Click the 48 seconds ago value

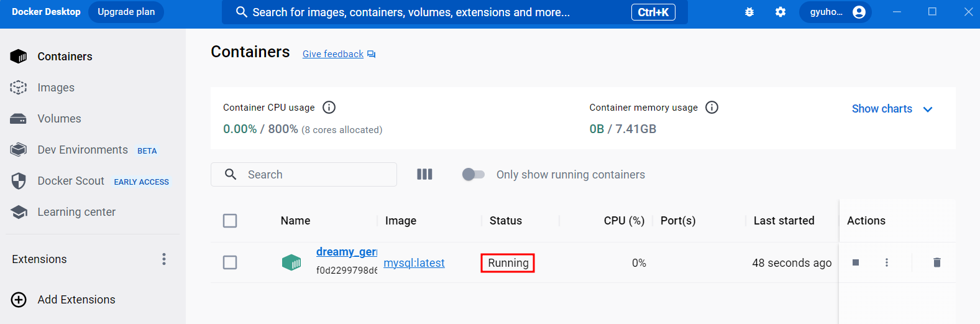(792, 263)
